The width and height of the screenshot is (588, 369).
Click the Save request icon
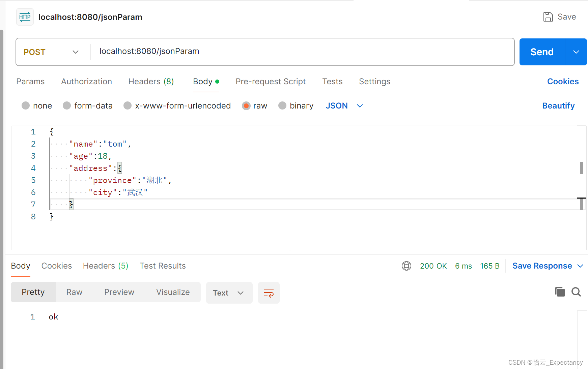point(548,17)
